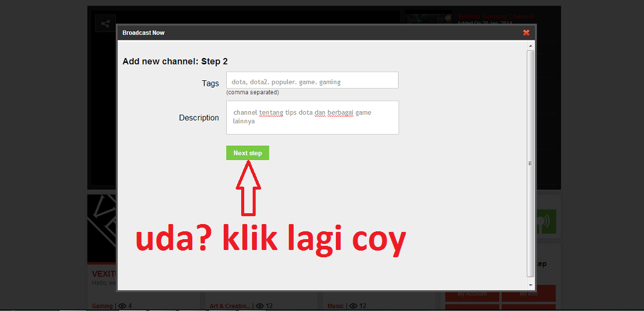The height and width of the screenshot is (311, 644).
Task: Click the eye icon next to Gaming
Action: (x=122, y=306)
